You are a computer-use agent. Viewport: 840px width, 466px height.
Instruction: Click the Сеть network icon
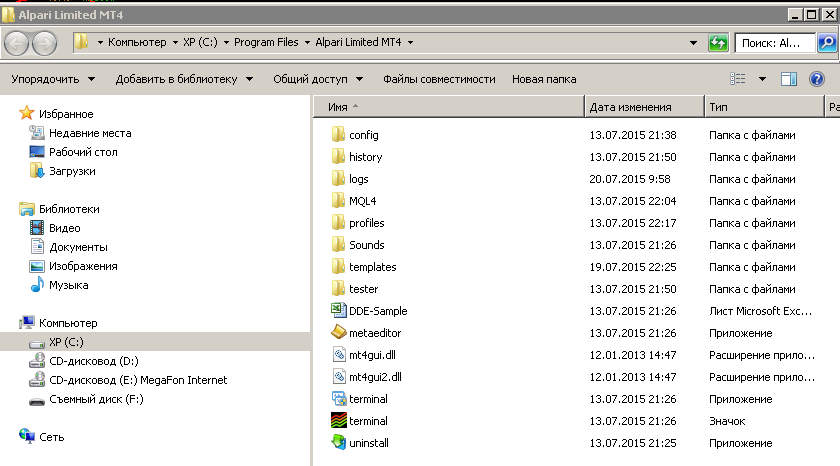tap(26, 436)
